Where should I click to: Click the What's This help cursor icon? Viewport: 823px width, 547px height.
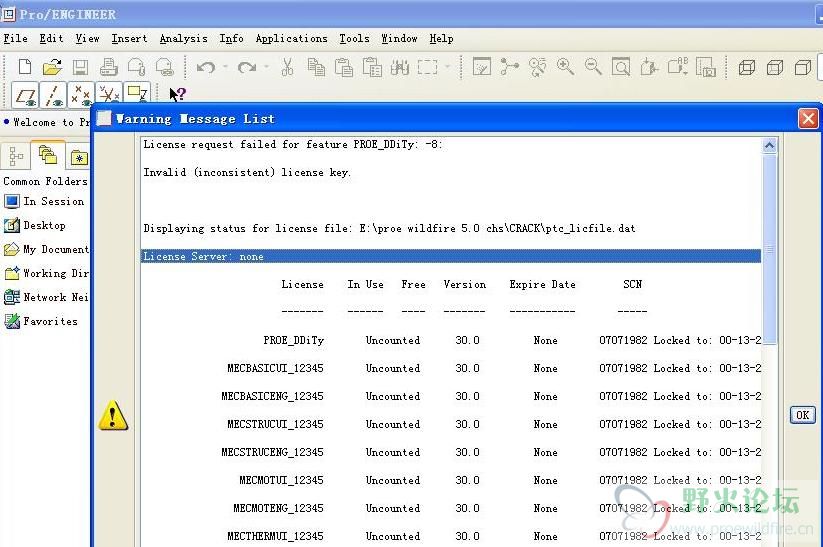[177, 94]
